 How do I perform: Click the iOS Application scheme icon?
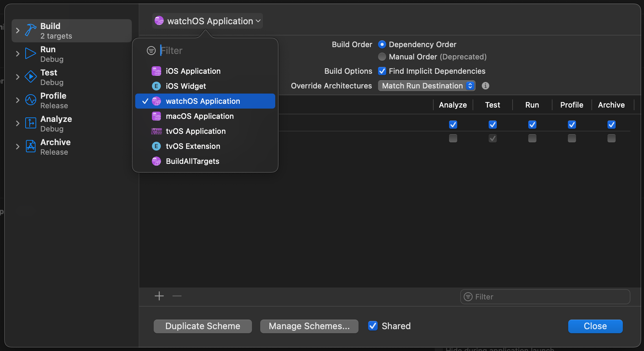[x=156, y=71]
